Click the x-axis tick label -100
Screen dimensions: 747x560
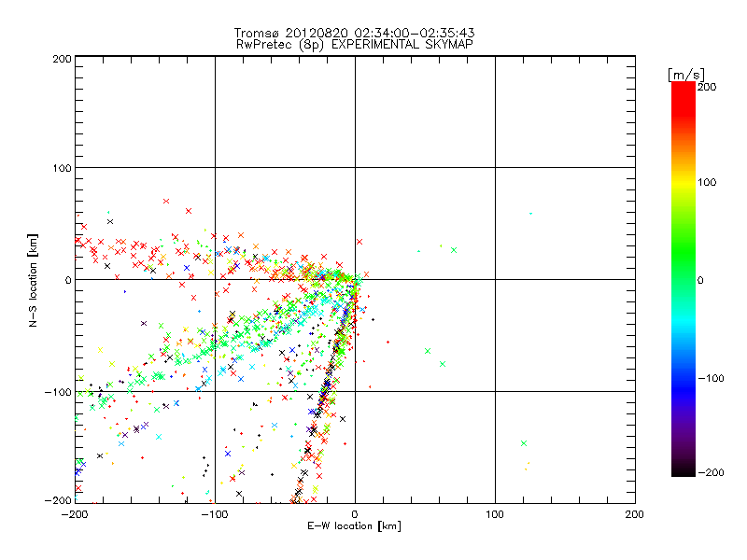pyautogui.click(x=214, y=514)
